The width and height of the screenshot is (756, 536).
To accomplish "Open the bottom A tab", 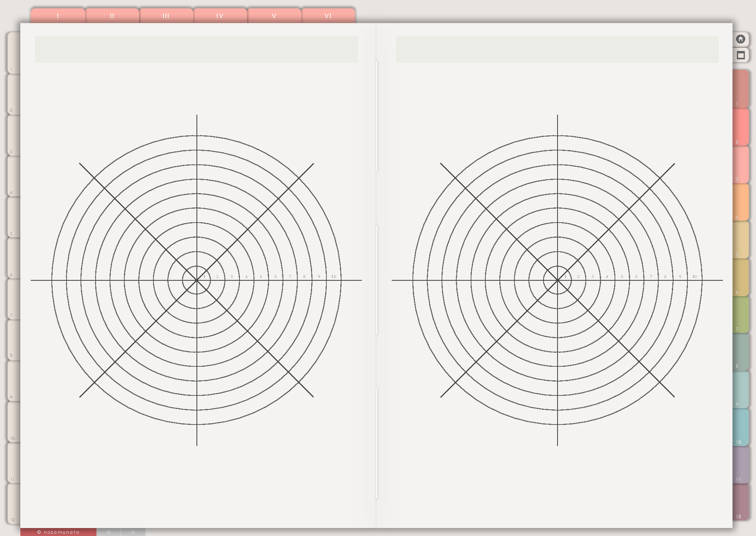I will 133,532.
